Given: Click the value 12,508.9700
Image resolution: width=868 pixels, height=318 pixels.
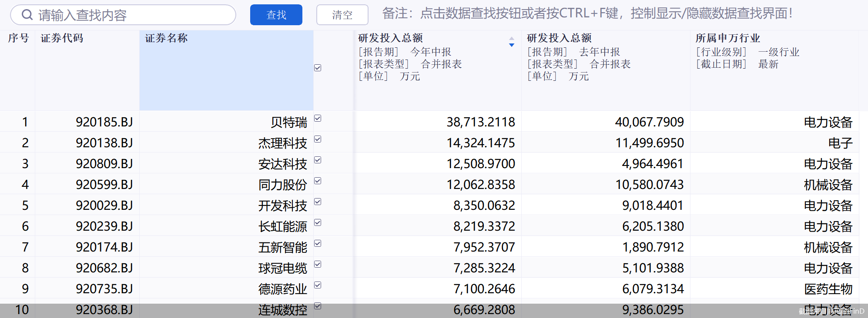Looking at the screenshot, I should click(481, 164).
